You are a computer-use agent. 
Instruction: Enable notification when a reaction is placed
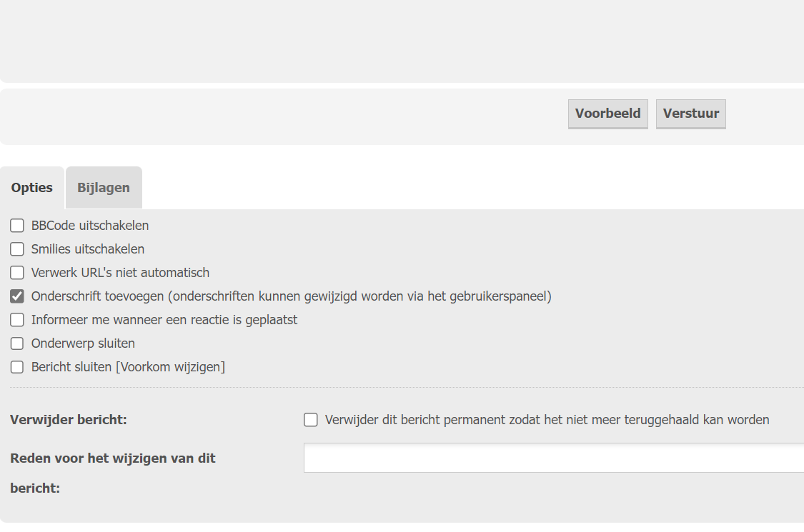click(17, 319)
